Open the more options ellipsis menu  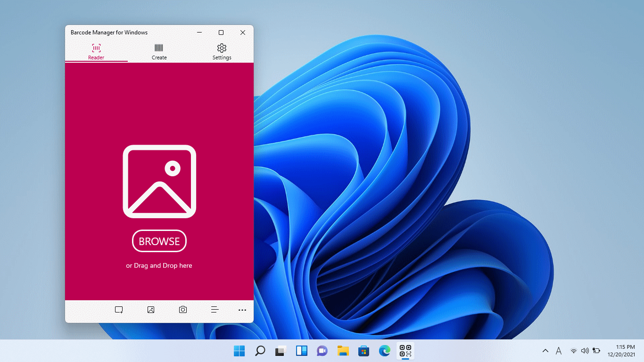pos(242,310)
